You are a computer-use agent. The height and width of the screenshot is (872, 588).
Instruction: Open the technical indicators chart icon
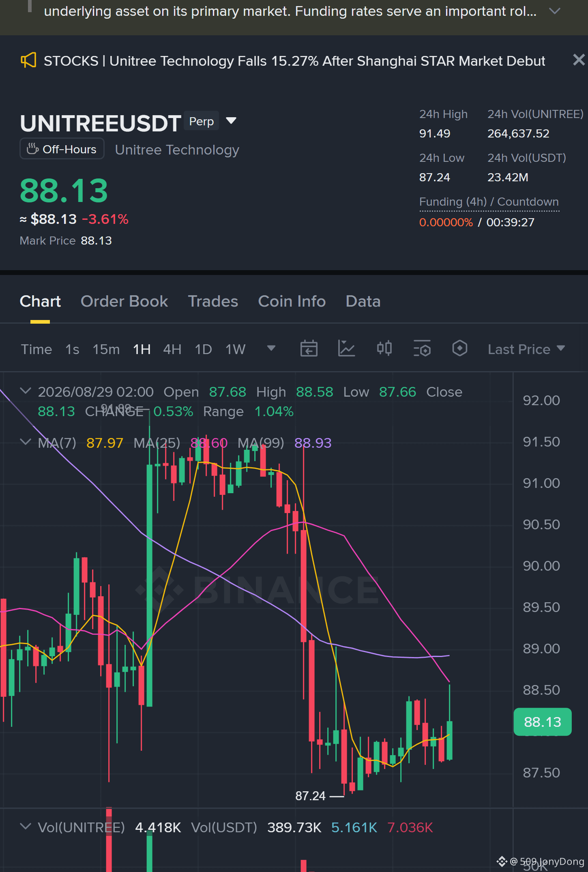click(346, 348)
